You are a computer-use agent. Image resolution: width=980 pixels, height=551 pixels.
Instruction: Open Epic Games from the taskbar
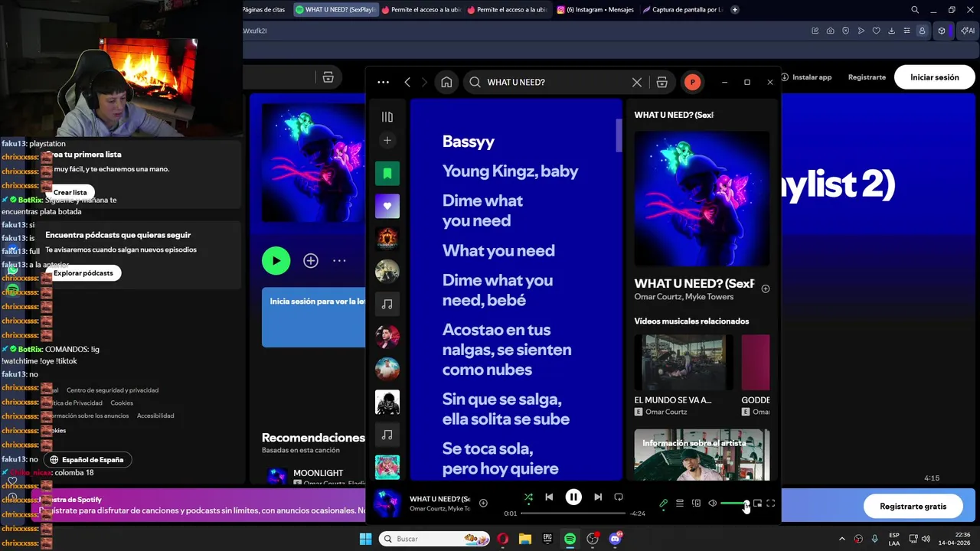547,539
